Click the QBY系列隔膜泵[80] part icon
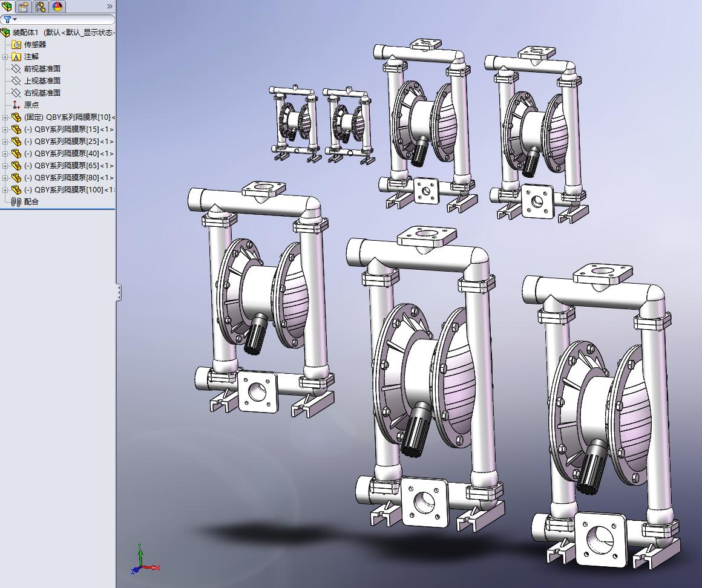The image size is (702, 588). [16, 178]
